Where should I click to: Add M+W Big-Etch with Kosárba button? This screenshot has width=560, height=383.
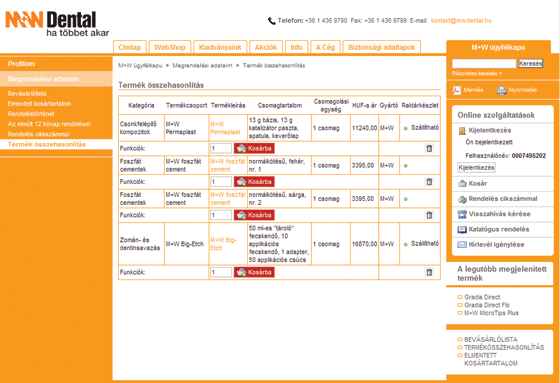point(254,272)
